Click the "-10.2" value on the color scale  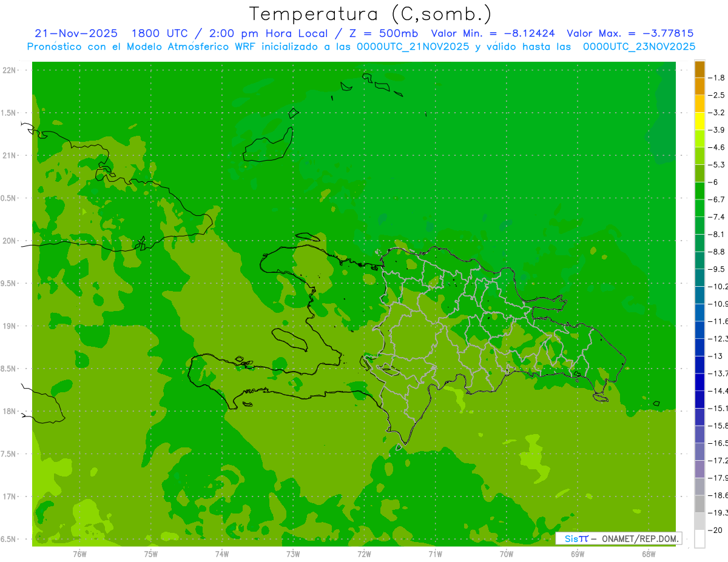coord(718,286)
